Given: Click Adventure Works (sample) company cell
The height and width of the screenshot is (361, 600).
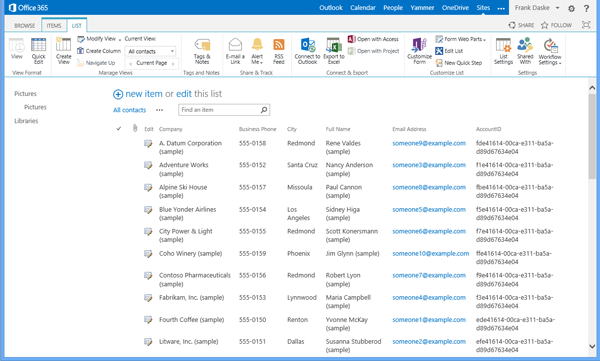Looking at the screenshot, I should coord(184,169).
